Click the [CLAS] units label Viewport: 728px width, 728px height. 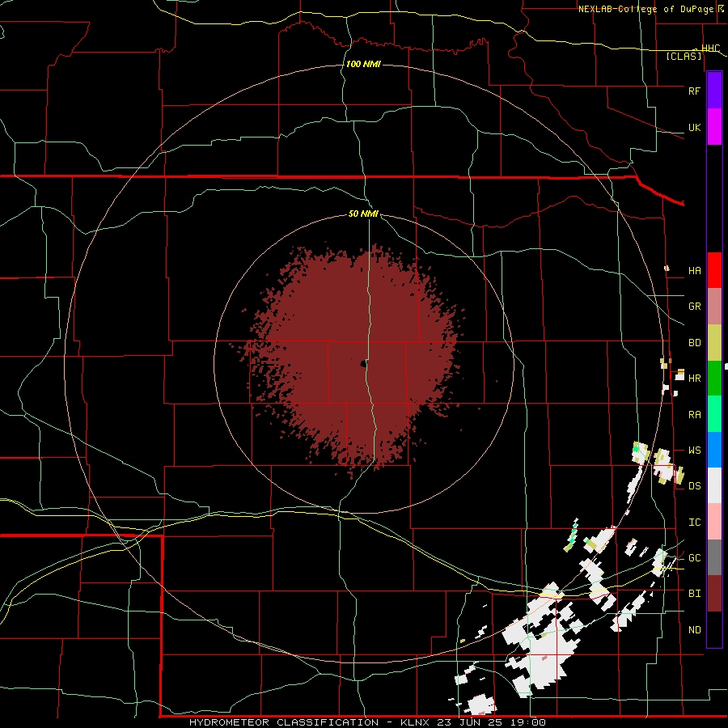pos(684,57)
